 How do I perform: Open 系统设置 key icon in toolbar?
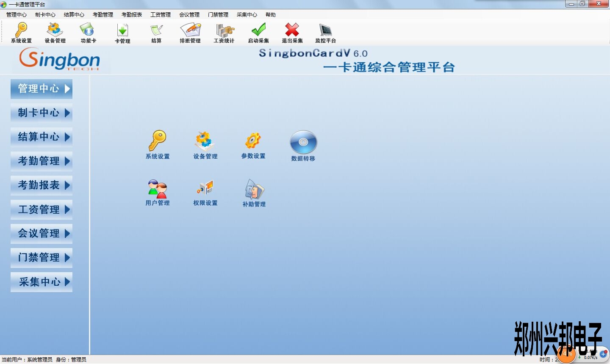tap(21, 33)
